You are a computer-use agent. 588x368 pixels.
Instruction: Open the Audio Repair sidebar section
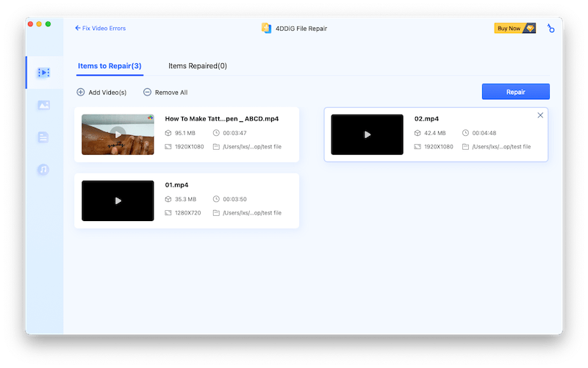point(43,170)
